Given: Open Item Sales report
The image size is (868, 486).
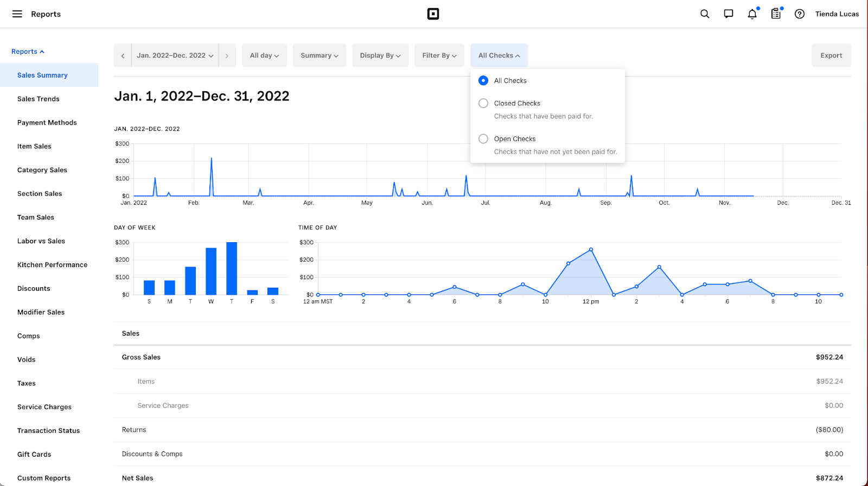Looking at the screenshot, I should pyautogui.click(x=34, y=146).
